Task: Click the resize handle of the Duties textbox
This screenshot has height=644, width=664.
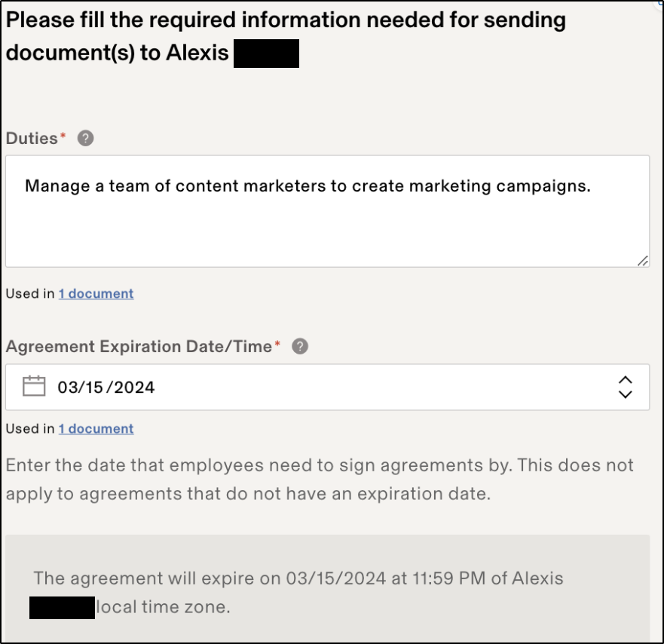Action: (642, 260)
